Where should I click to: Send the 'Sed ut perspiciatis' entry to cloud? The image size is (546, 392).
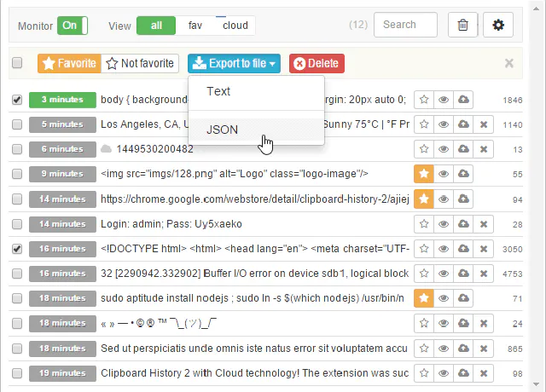(463, 349)
